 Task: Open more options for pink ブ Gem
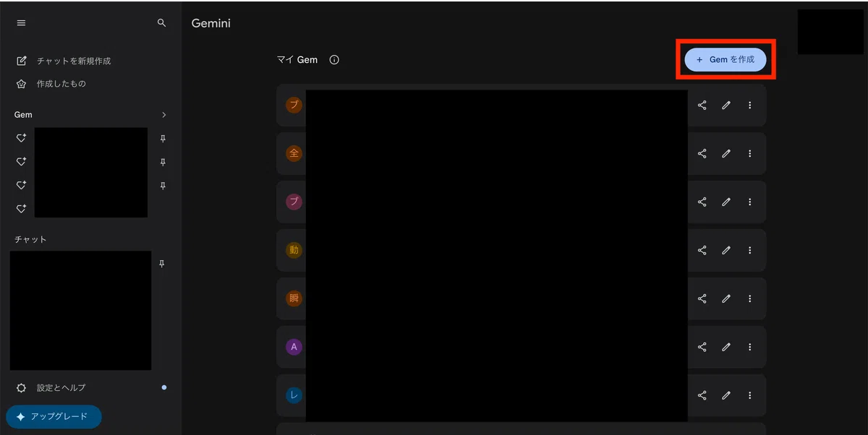point(750,202)
